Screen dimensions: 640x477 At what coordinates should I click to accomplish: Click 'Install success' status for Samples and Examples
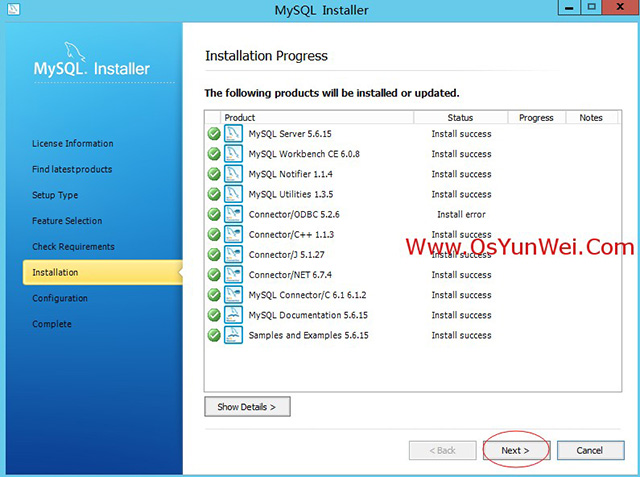[x=461, y=335]
